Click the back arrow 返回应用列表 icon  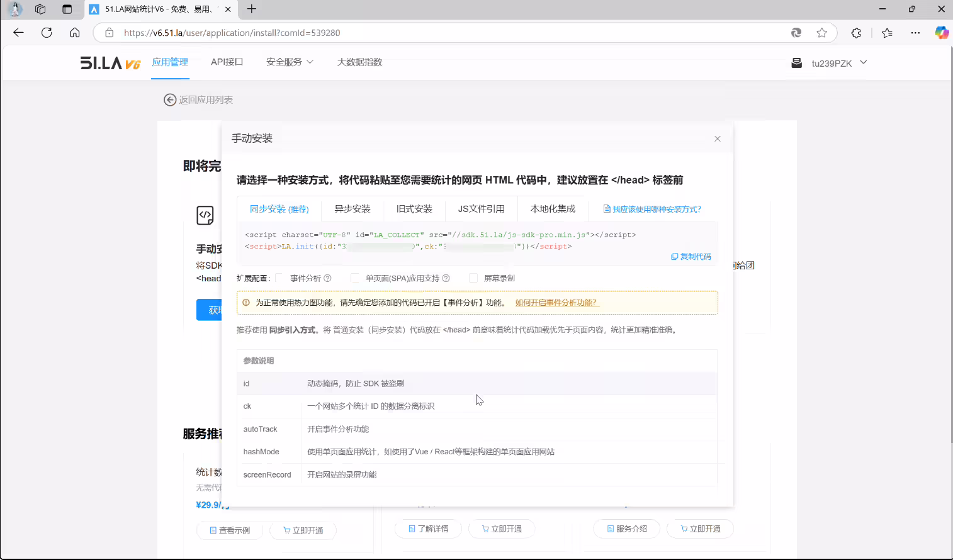(x=170, y=99)
